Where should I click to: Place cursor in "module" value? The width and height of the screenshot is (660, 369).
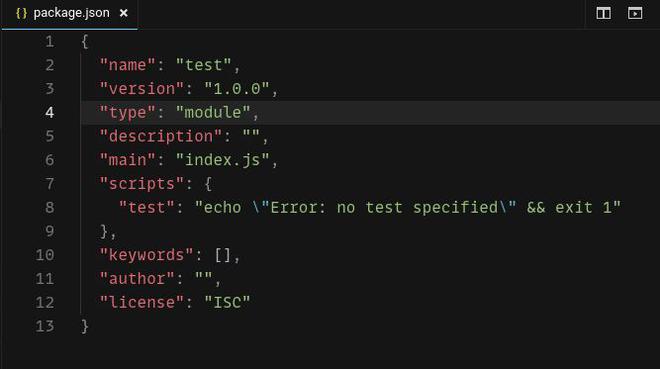pyautogui.click(x=213, y=112)
